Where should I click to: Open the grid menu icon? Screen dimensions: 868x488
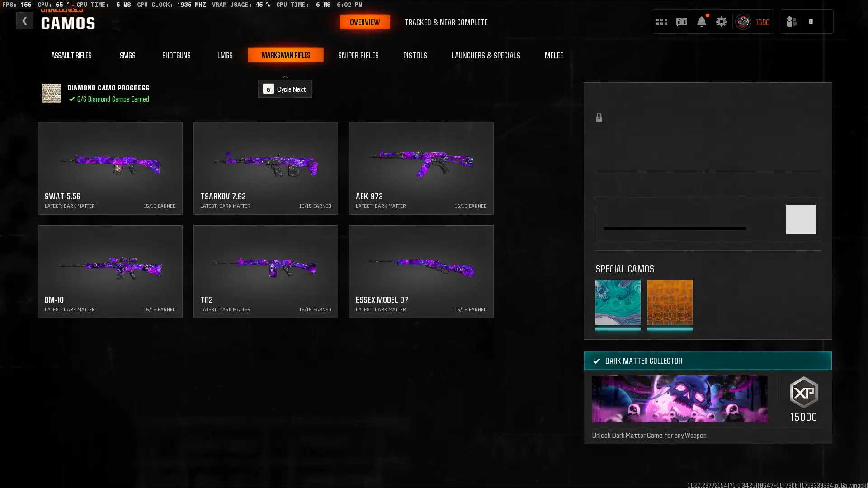point(662,22)
